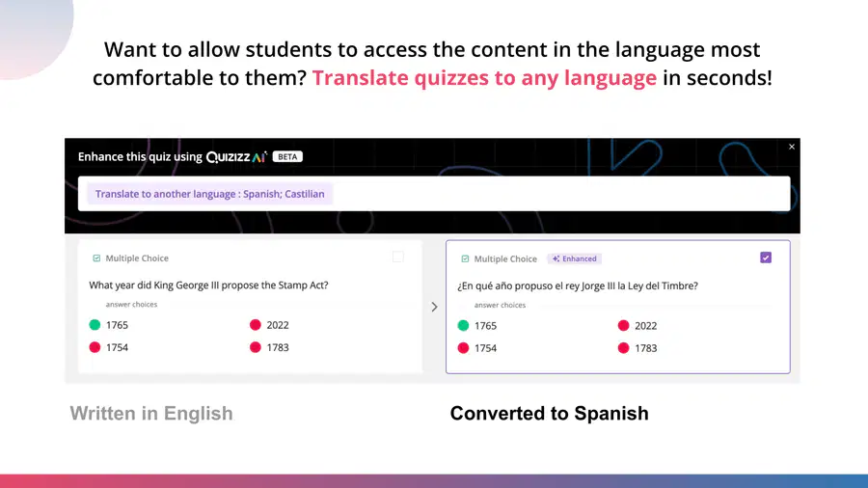This screenshot has height=488, width=868.
Task: Click the BETA badge
Action: click(287, 156)
